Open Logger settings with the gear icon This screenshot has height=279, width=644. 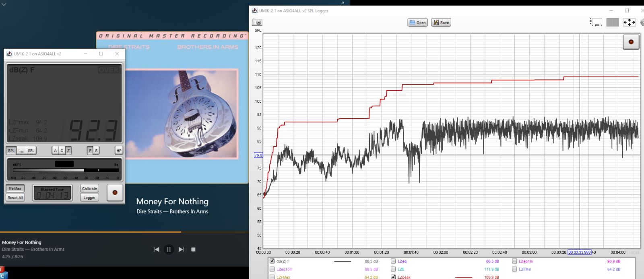(642, 23)
